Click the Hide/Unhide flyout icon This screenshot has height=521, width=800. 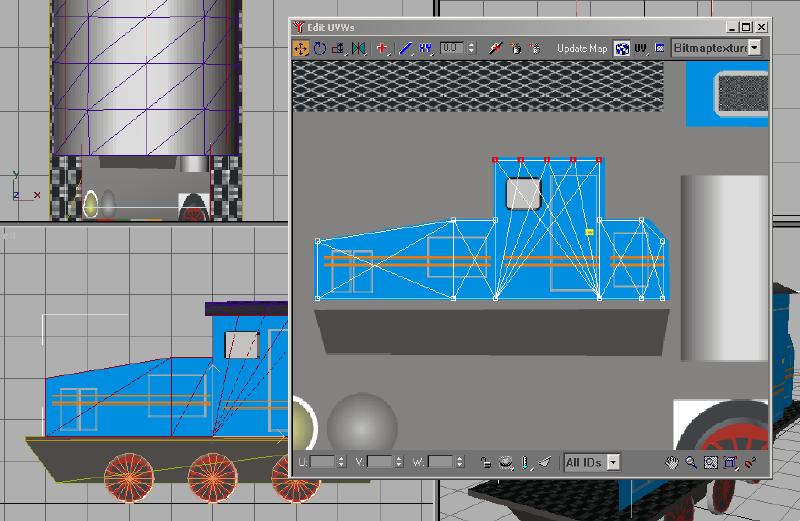coord(505,463)
